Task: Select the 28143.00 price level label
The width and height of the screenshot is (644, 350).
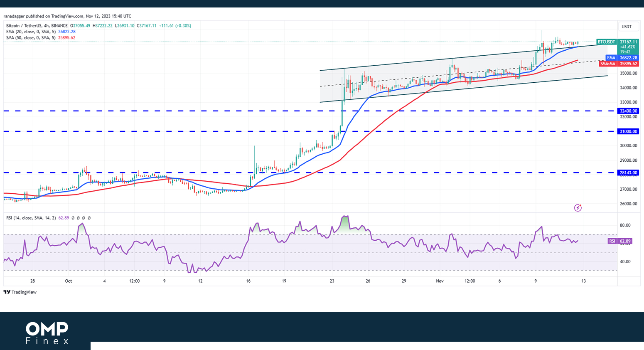Action: (x=628, y=173)
